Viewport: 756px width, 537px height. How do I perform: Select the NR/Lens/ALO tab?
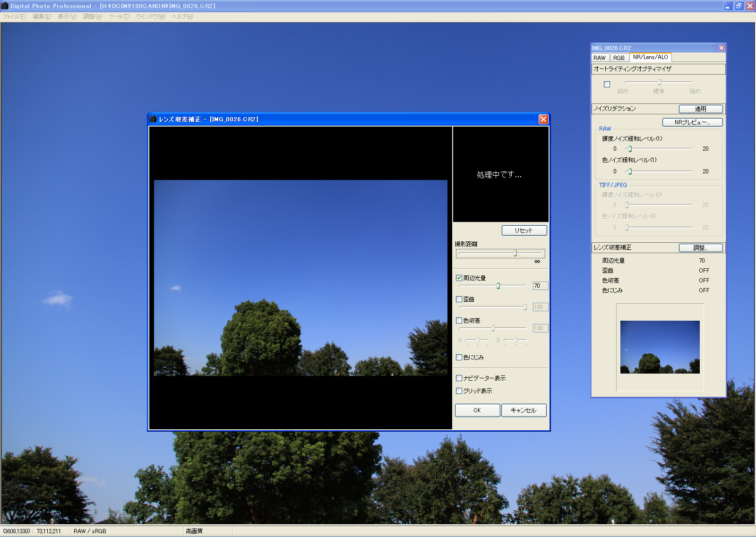pos(651,57)
